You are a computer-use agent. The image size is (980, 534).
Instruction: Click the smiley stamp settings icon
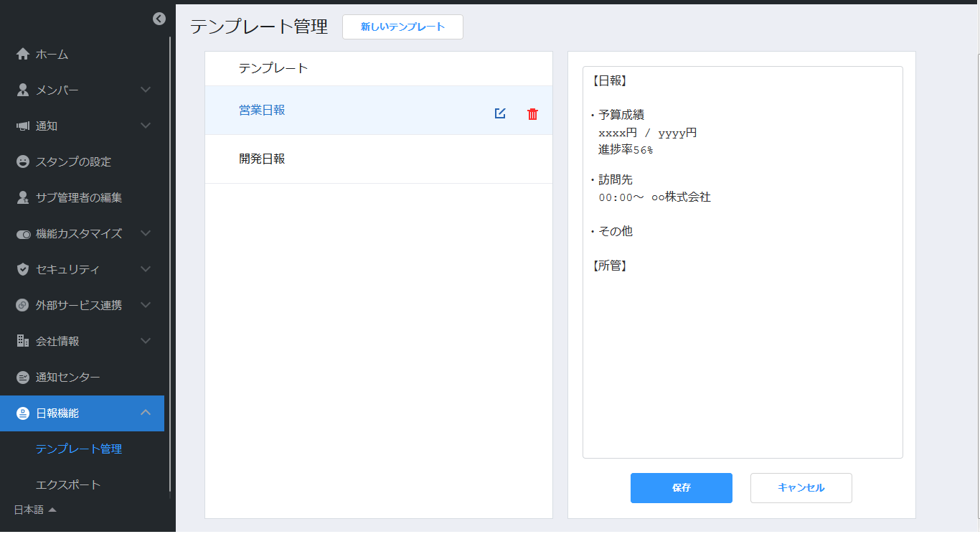coord(23,161)
